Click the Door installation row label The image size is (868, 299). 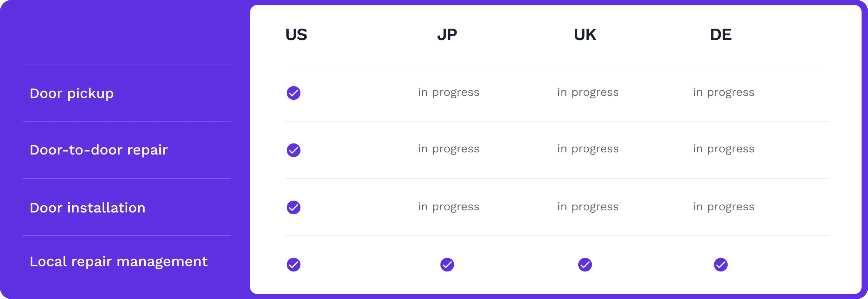coord(88,208)
